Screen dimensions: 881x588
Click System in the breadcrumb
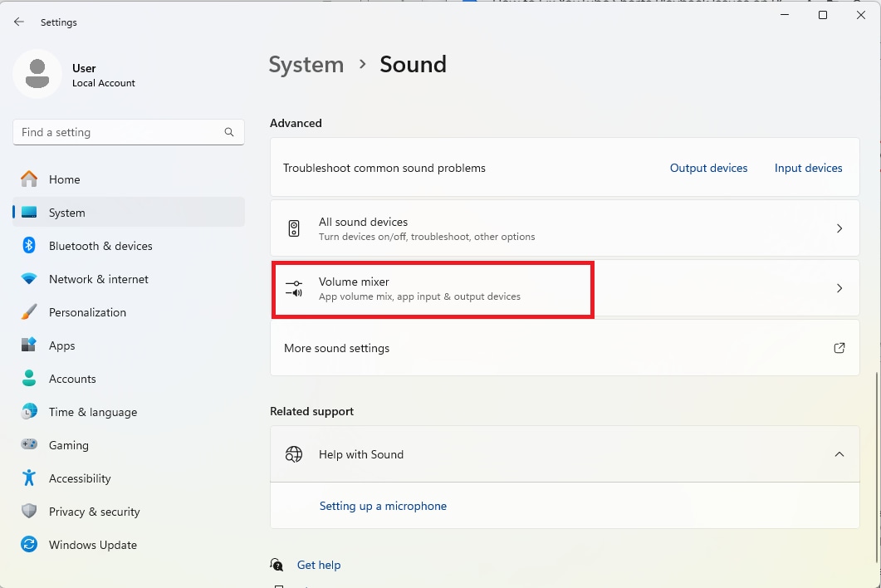tap(306, 65)
